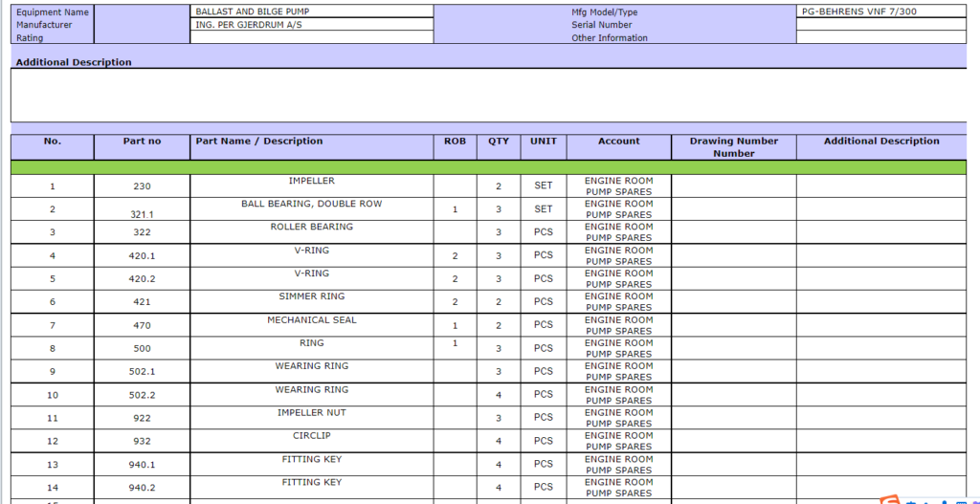
Task: Click the Manufacturer field ING. PER GJERDRUM A/S
Action: [x=312, y=25]
